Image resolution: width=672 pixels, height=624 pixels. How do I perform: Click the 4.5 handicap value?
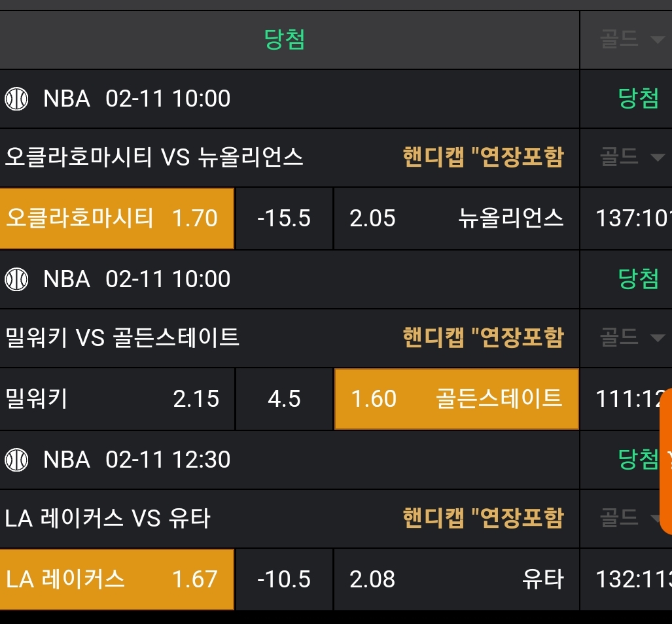click(284, 398)
